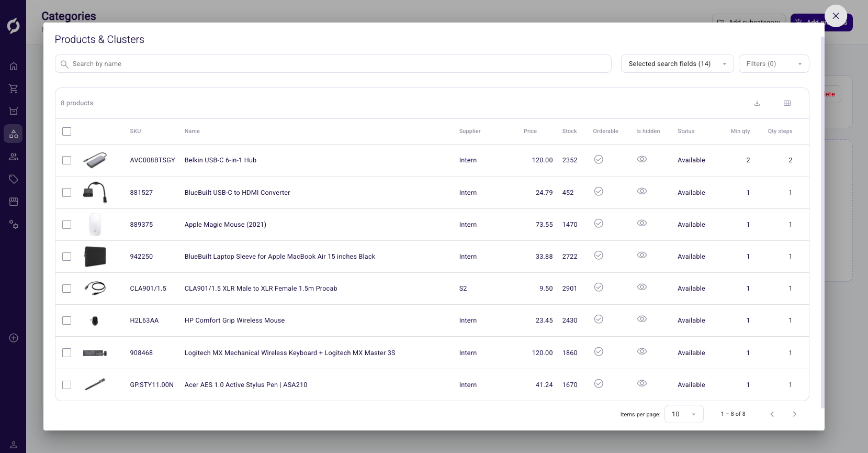Click the Belkin hub product thumbnail
868x453 pixels.
pyautogui.click(x=95, y=160)
